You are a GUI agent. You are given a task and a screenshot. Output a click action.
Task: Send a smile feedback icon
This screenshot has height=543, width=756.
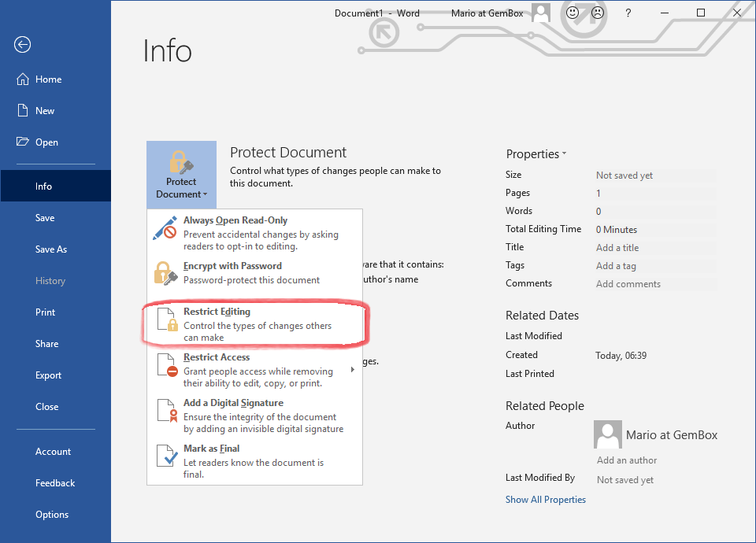(x=573, y=13)
